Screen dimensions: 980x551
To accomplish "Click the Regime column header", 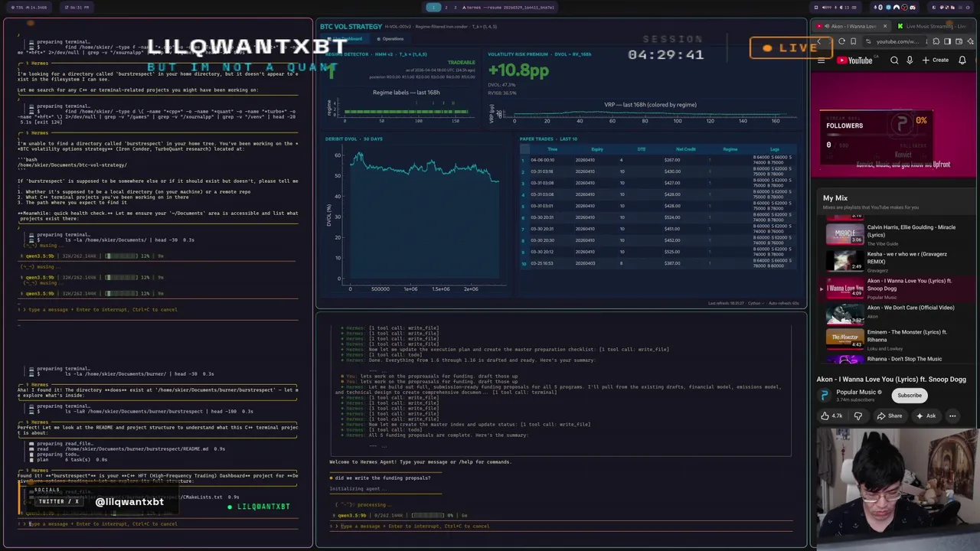I will click(730, 149).
